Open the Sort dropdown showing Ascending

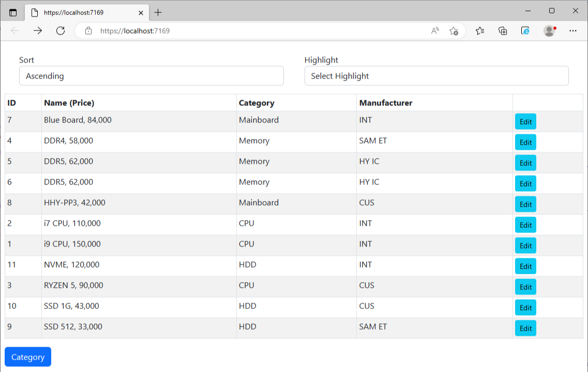(152, 75)
